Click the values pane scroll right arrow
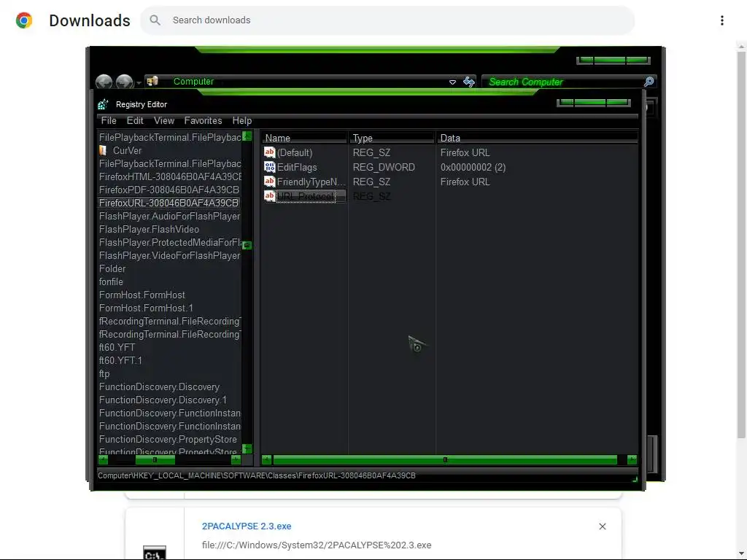 pyautogui.click(x=632, y=460)
